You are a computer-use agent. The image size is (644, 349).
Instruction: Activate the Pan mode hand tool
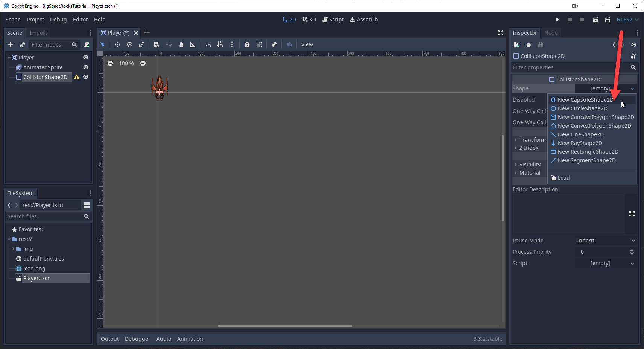click(x=181, y=44)
